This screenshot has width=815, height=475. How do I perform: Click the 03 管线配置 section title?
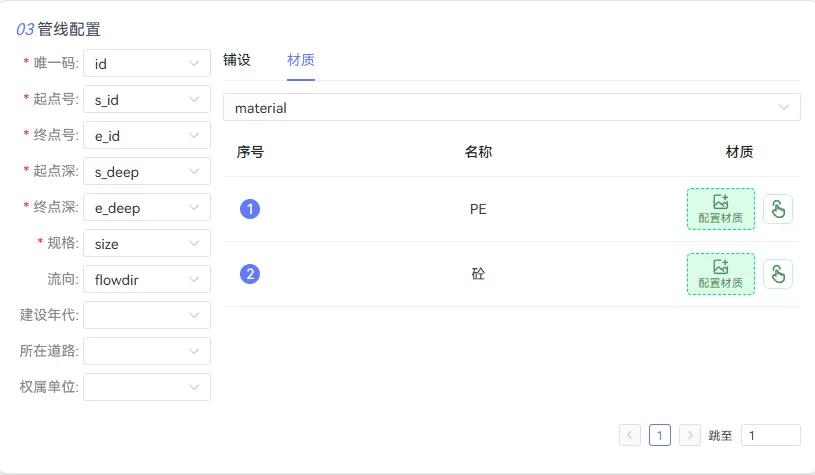click(x=58, y=29)
